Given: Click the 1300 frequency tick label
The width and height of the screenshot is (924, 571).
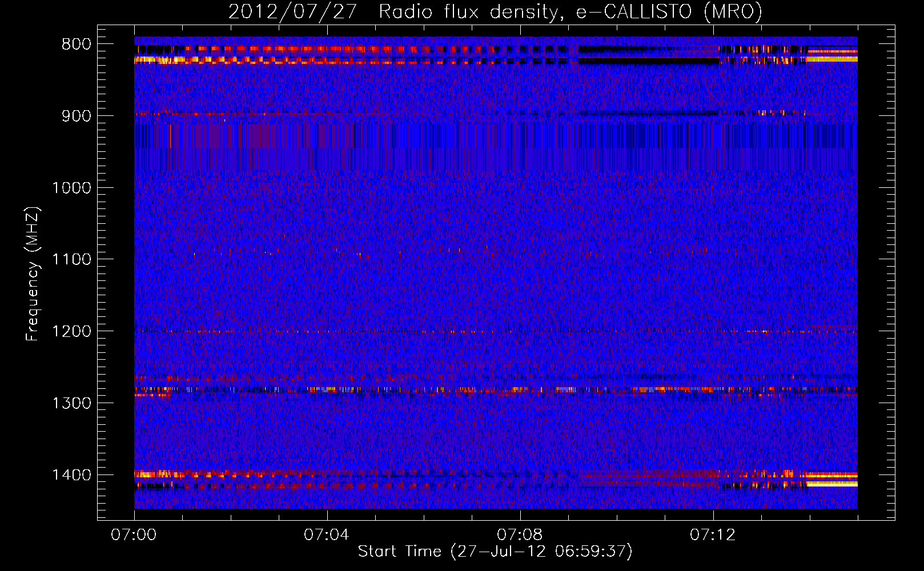Looking at the screenshot, I should pos(71,403).
